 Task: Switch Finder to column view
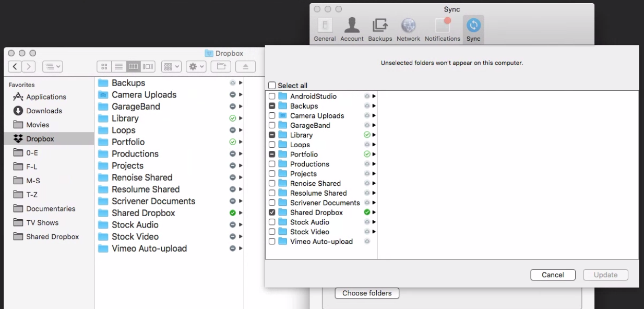[x=133, y=66]
